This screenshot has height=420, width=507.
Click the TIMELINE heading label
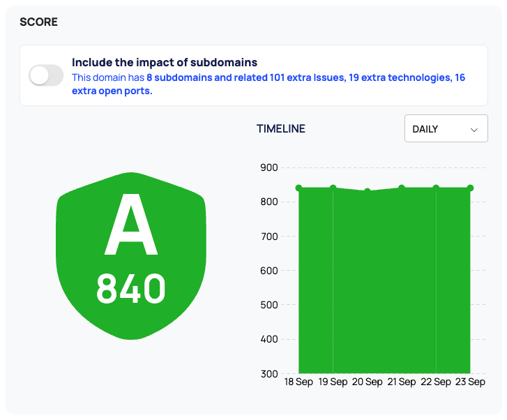tap(281, 129)
